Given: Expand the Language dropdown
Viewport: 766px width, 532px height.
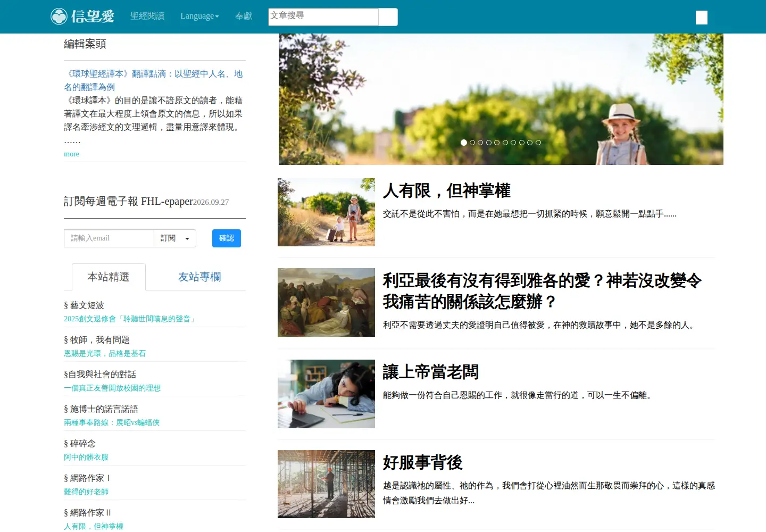Looking at the screenshot, I should 199,16.
